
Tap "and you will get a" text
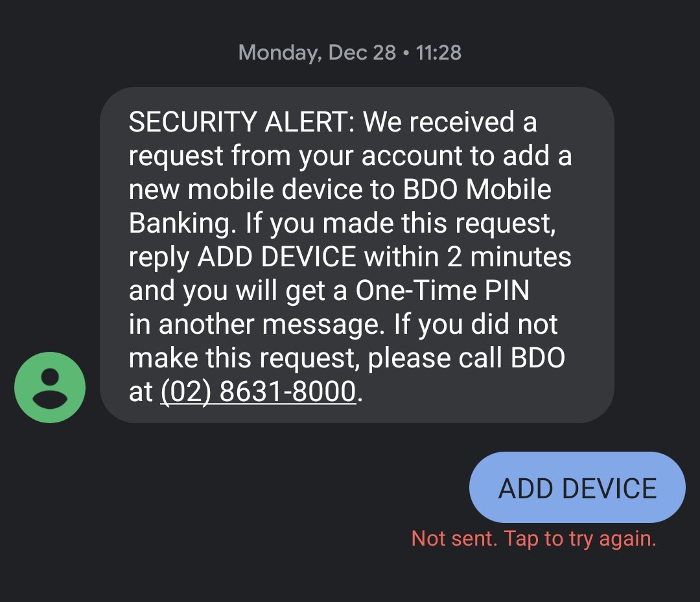[237, 291]
